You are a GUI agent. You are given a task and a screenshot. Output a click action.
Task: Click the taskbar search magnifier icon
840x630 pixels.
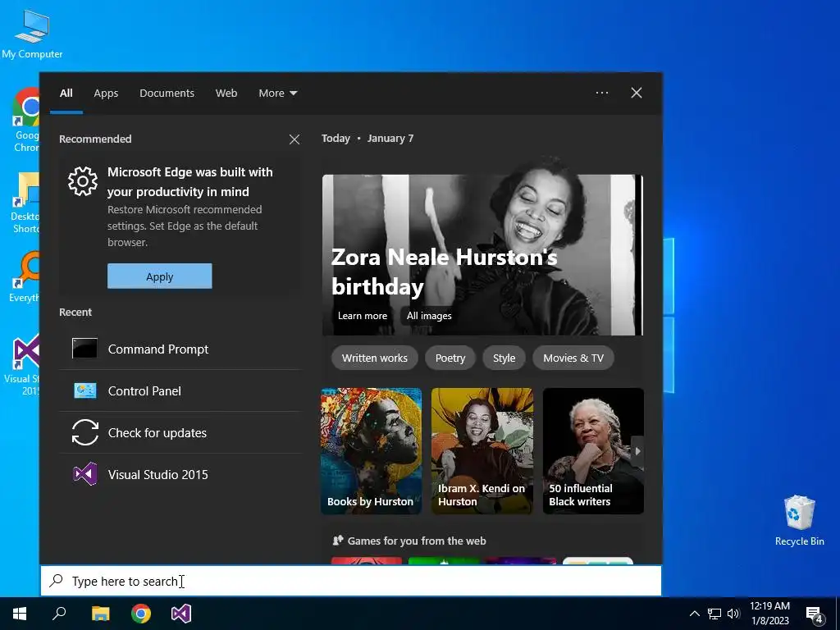click(x=59, y=613)
